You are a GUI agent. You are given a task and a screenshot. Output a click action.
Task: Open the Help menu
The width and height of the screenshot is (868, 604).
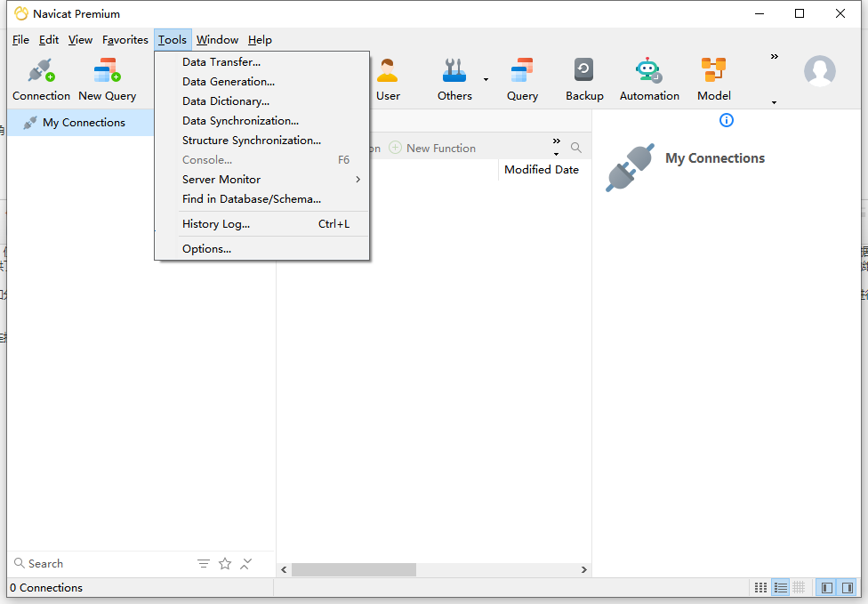[x=260, y=40]
